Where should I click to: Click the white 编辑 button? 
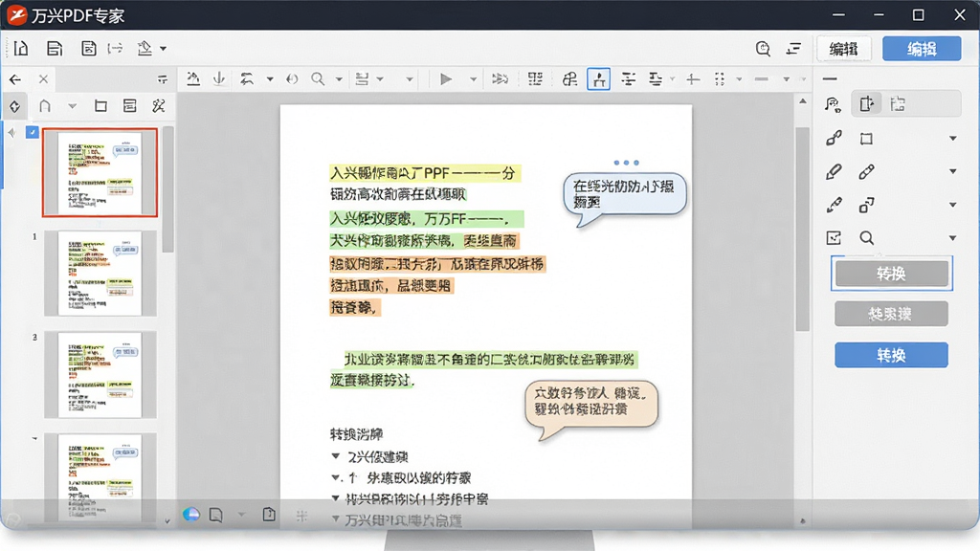click(x=844, y=49)
